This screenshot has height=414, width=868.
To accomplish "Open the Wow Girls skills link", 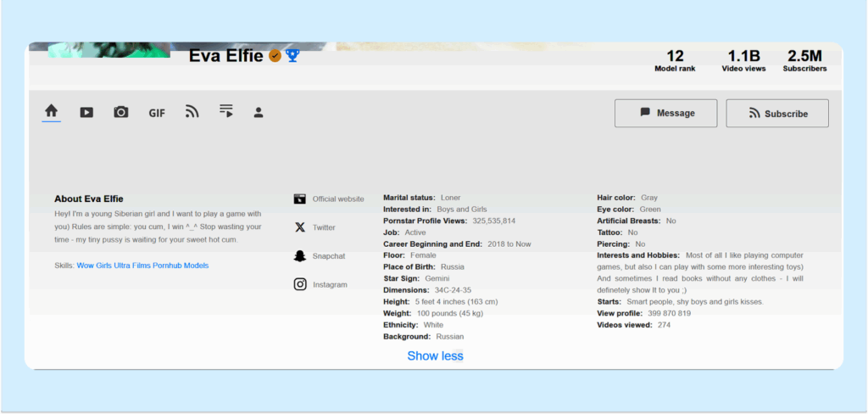I will [x=94, y=266].
